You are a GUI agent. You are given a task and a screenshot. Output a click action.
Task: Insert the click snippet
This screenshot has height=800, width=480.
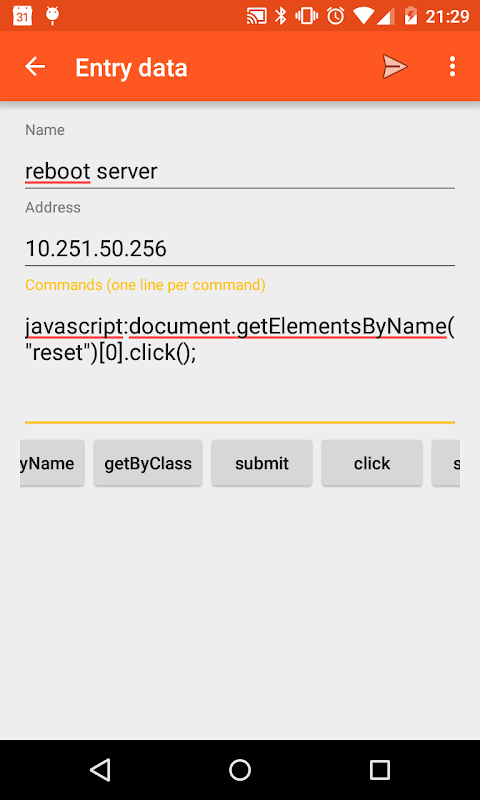pos(372,463)
